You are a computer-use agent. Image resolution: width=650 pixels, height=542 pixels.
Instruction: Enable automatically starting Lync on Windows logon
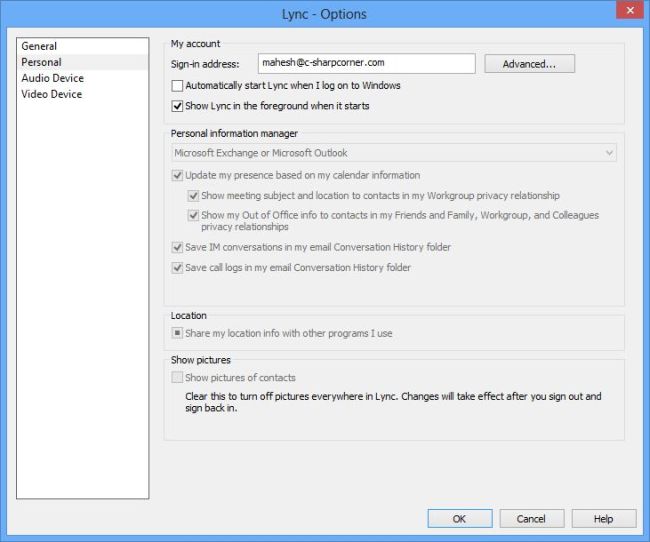click(177, 86)
